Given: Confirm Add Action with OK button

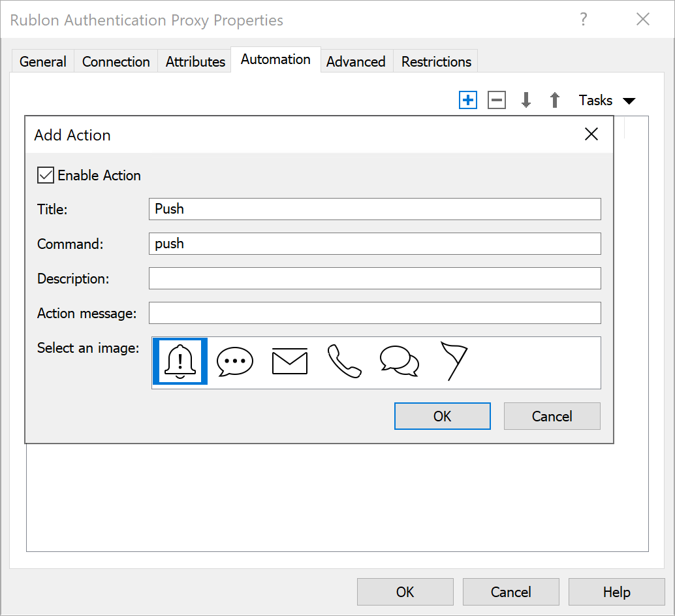Looking at the screenshot, I should 442,416.
